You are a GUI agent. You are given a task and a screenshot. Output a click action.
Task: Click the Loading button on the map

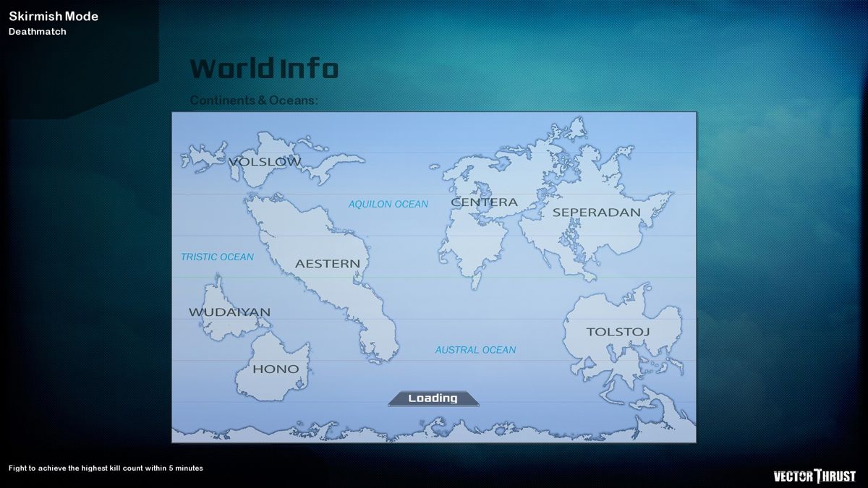click(x=433, y=398)
